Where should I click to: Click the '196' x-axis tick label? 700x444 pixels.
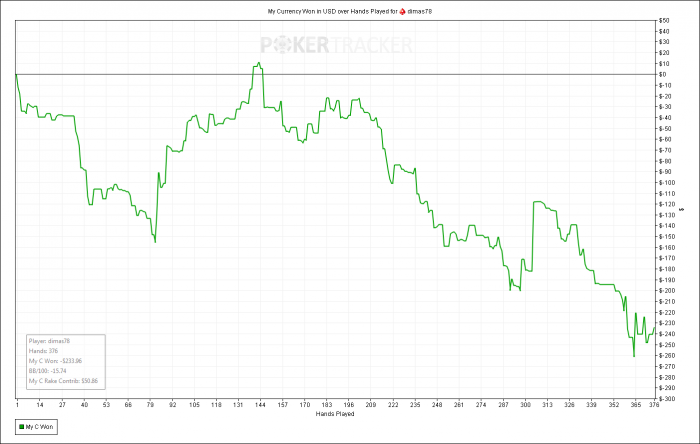[349, 405]
